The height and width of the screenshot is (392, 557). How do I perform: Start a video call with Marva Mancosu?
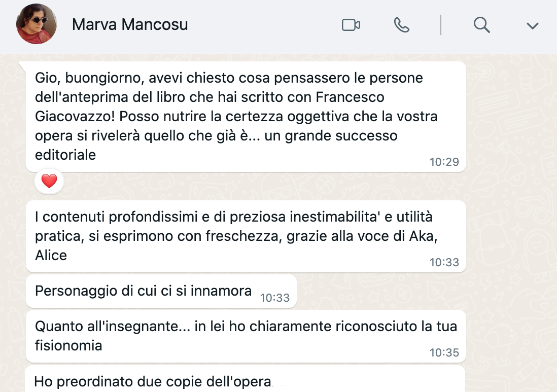tap(351, 25)
